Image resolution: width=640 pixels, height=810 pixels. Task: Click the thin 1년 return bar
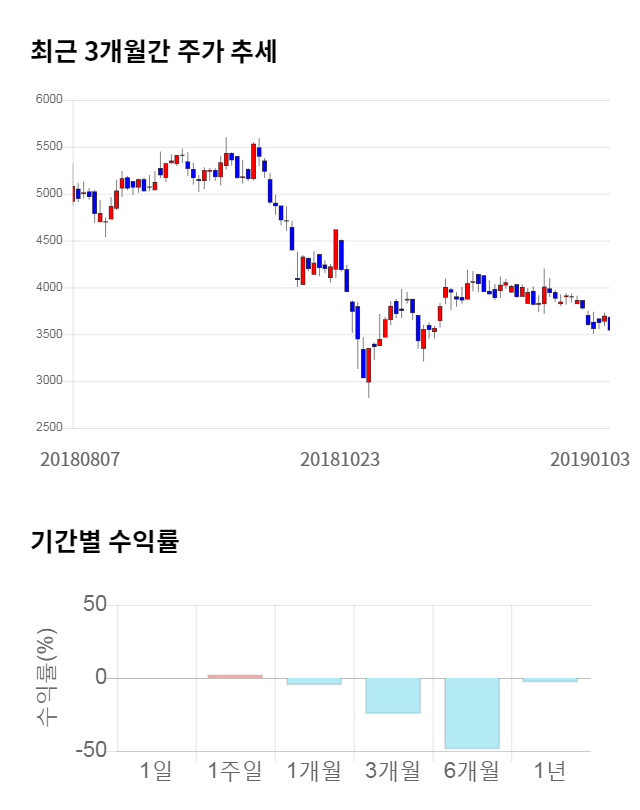tap(551, 680)
